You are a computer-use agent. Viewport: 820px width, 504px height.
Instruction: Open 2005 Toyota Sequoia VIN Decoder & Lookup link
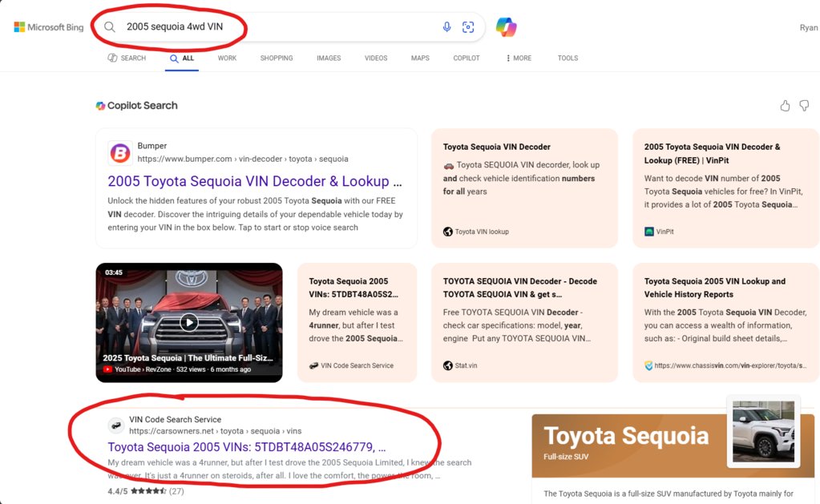point(255,181)
